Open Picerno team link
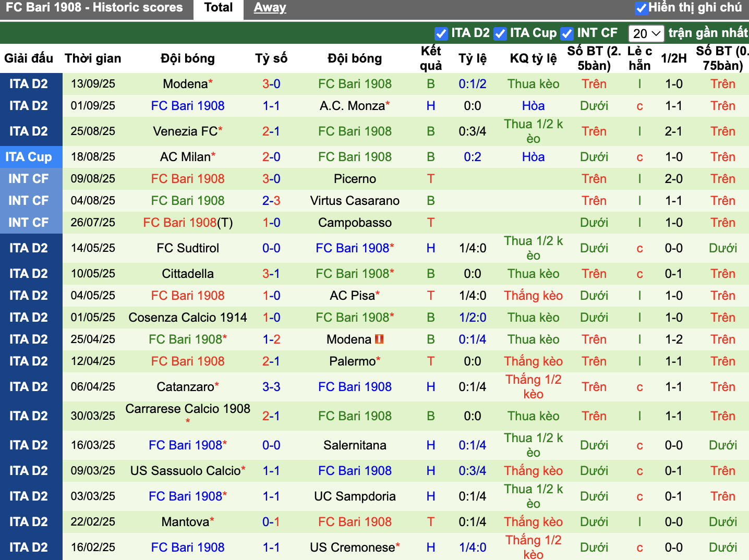This screenshot has height=560, width=749. 355,179
